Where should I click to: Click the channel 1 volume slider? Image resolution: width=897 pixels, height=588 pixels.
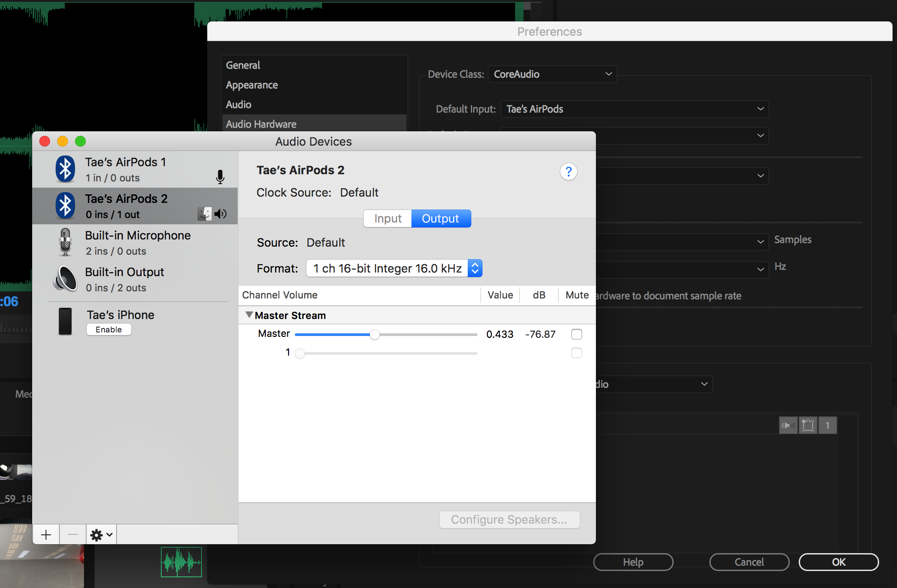386,353
